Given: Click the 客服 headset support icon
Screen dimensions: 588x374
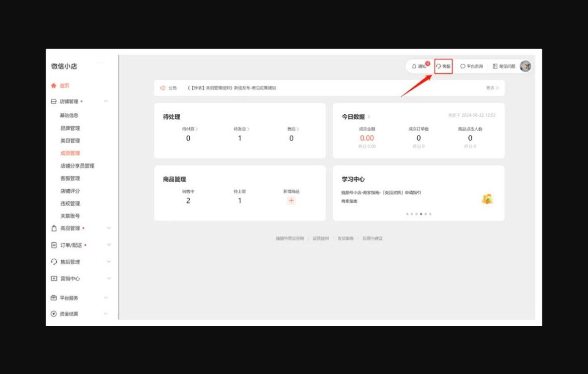Looking at the screenshot, I should [x=442, y=66].
